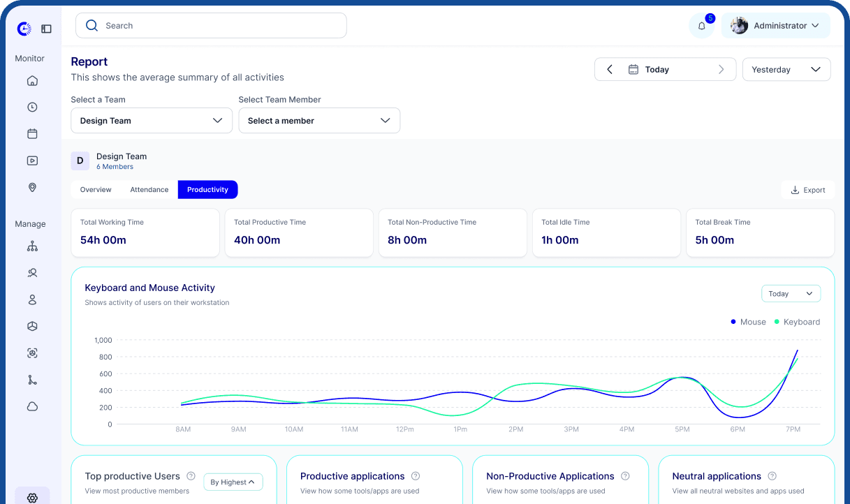Open the video play icon in sidebar

tap(32, 161)
